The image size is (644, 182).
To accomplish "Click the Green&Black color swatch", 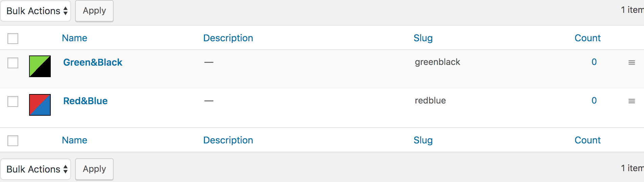I will click(40, 66).
